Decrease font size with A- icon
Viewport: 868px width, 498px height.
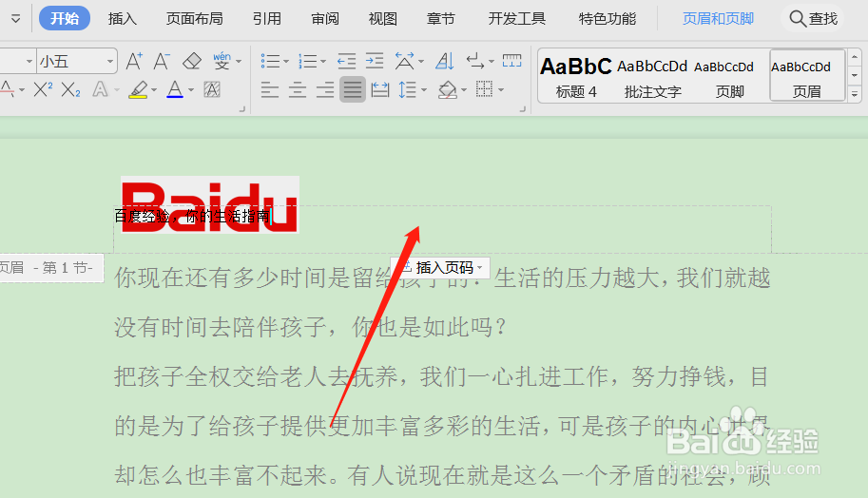[162, 61]
